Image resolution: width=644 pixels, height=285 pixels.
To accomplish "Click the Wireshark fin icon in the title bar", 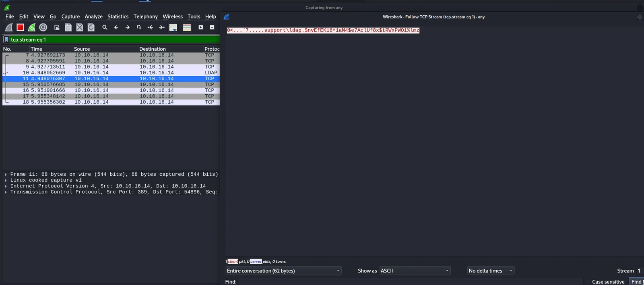I will [7, 8].
